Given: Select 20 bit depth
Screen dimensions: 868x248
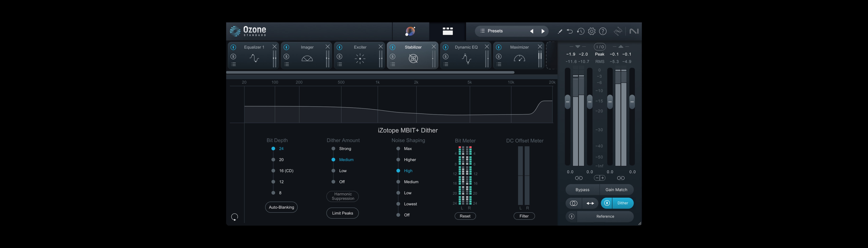Looking at the screenshot, I should 278,160.
